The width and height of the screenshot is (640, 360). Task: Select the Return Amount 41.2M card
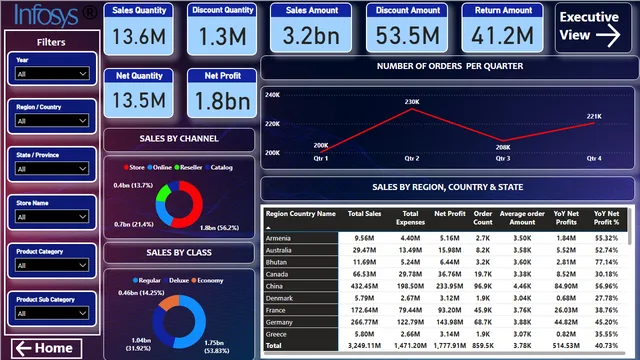[x=502, y=28]
